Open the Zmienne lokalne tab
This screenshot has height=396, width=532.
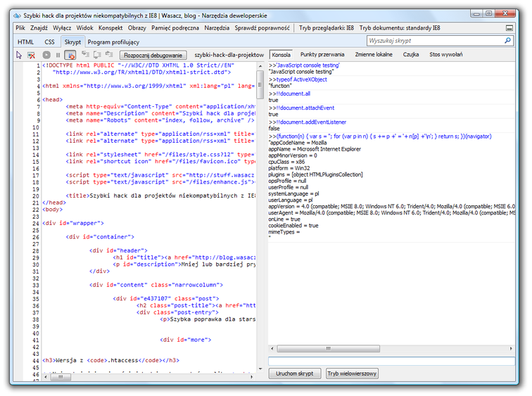click(374, 55)
